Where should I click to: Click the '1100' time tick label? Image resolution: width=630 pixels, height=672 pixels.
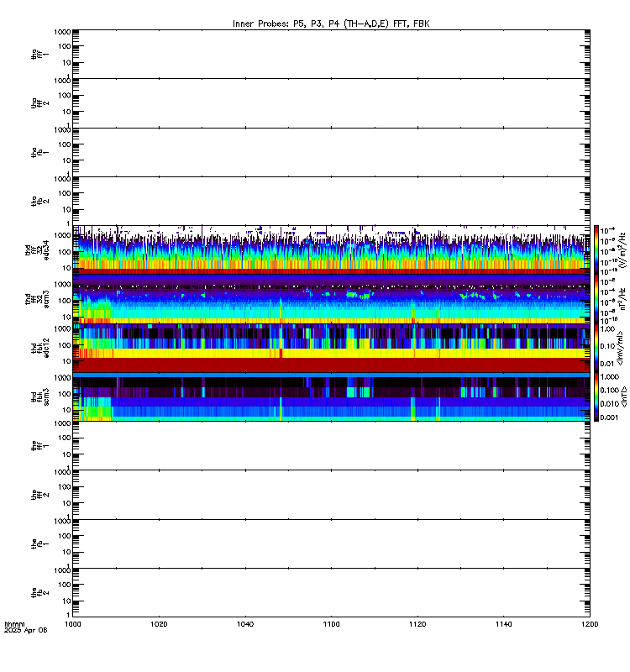click(331, 624)
